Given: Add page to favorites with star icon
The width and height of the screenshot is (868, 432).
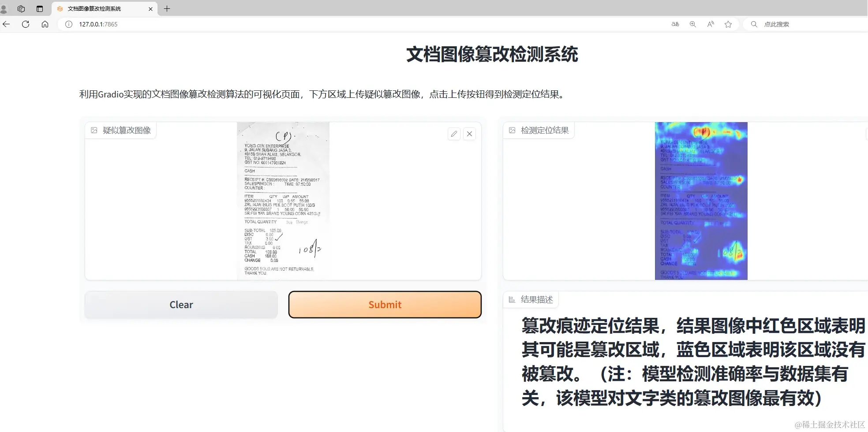Looking at the screenshot, I should 728,24.
